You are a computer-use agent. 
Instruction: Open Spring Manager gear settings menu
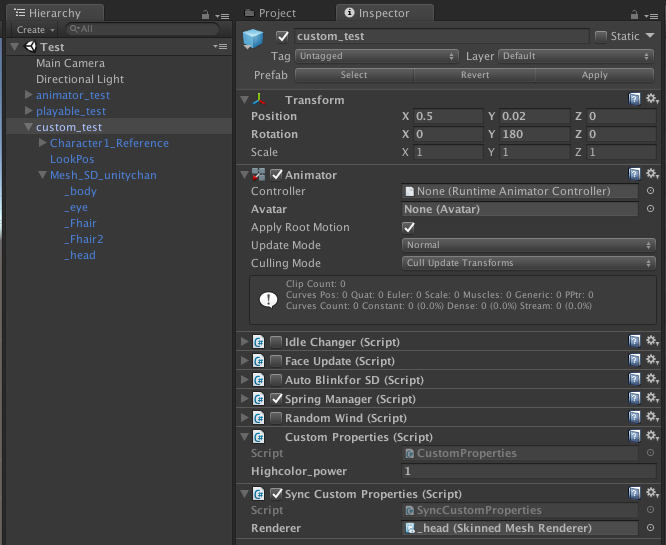pos(652,398)
